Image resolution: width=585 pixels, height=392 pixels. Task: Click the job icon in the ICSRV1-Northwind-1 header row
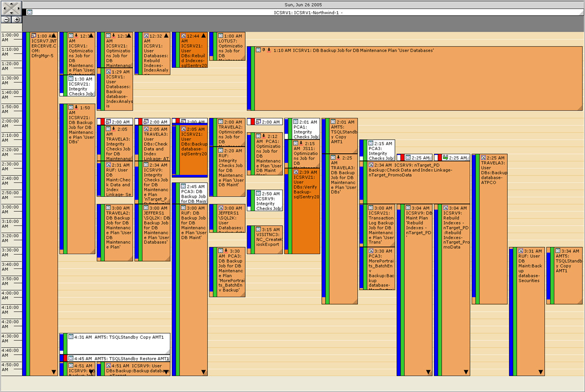[x=30, y=12]
